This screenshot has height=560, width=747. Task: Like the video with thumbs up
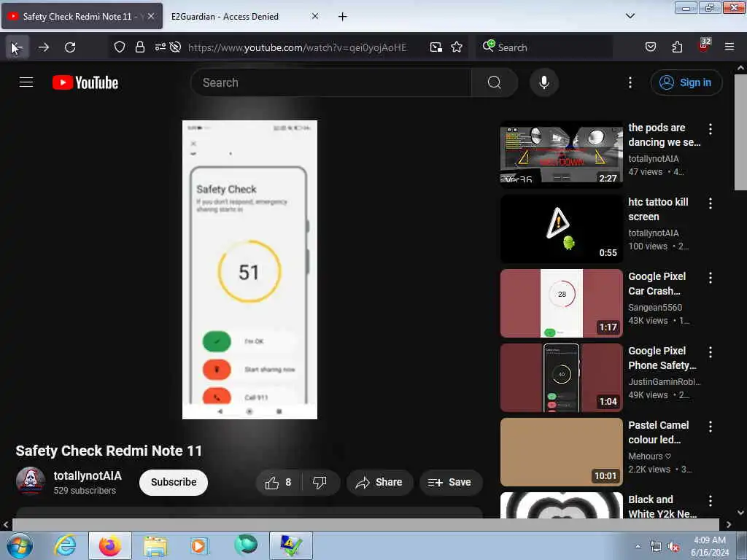[x=279, y=483]
